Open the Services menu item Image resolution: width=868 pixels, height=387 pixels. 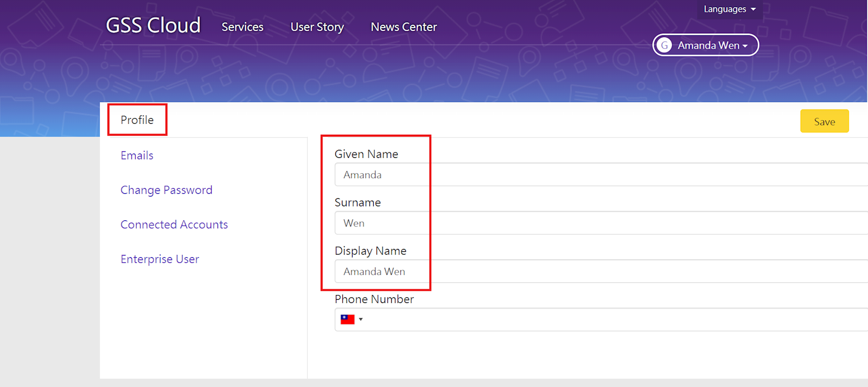click(242, 27)
